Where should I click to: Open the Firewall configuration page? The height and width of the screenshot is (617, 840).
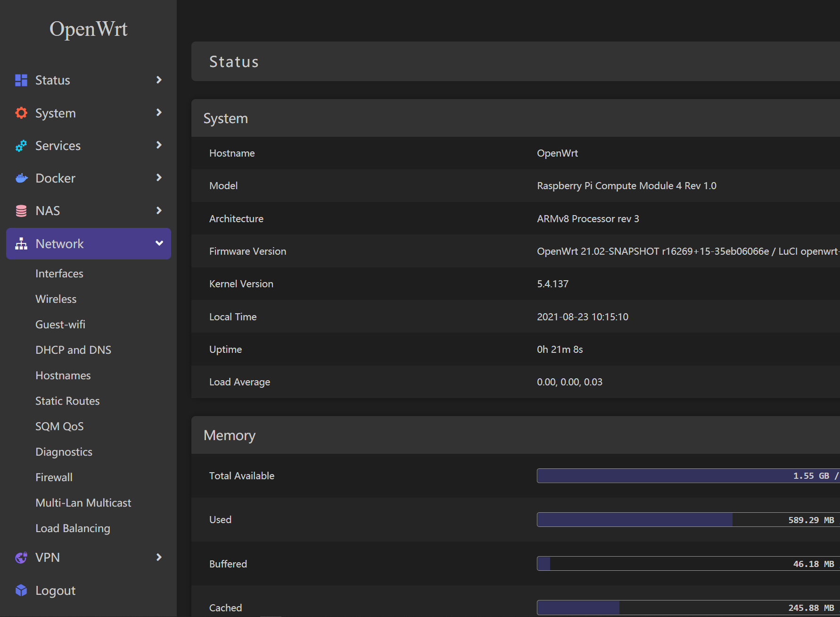pos(54,477)
